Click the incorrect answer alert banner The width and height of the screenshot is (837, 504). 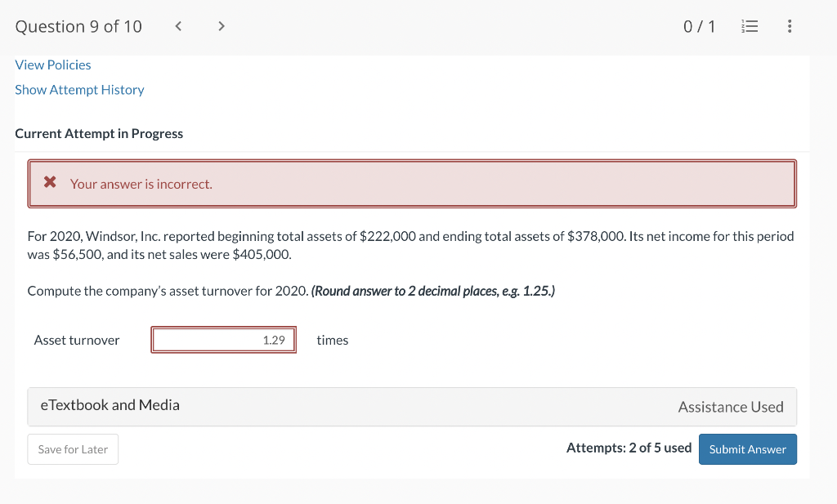pyautogui.click(x=412, y=183)
